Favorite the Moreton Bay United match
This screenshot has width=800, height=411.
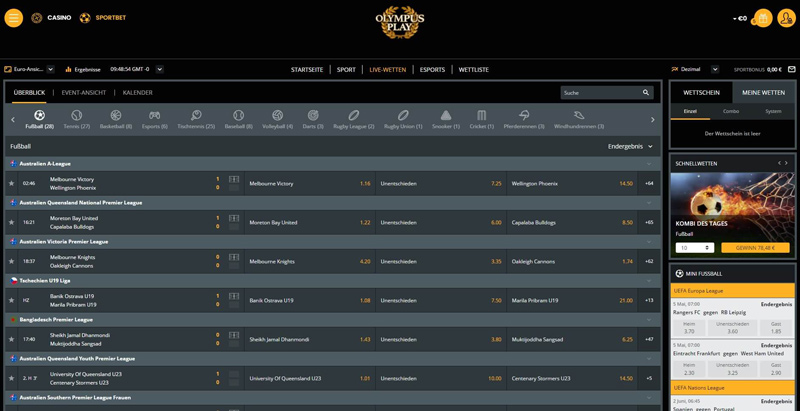point(11,222)
